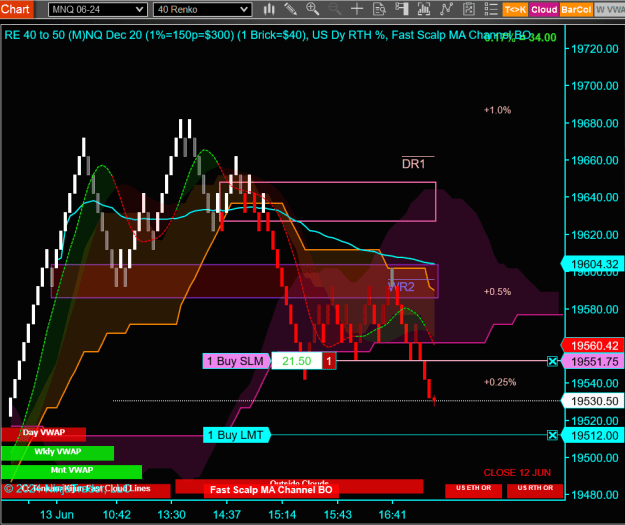Image resolution: width=625 pixels, height=525 pixels.
Task: Click the +0.25% level label
Action: pos(500,382)
